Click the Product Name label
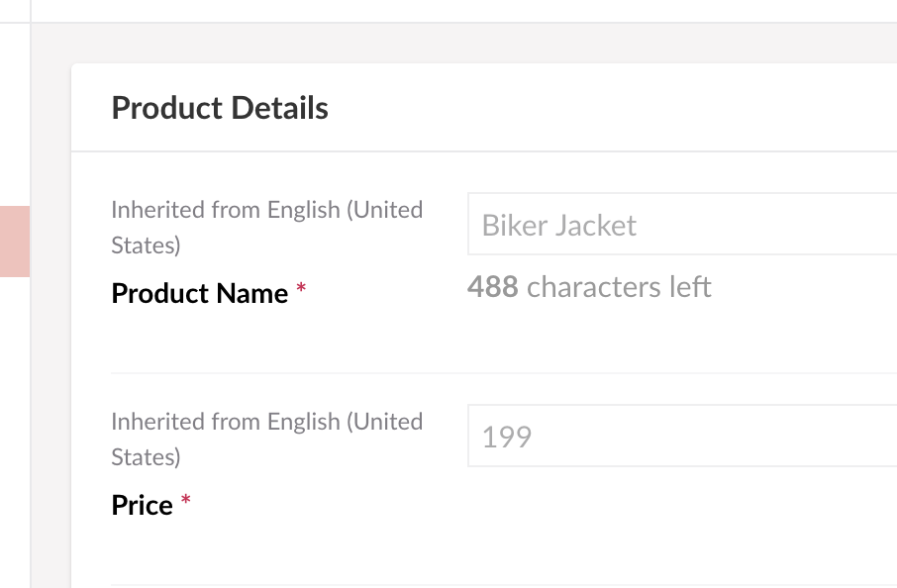The height and width of the screenshot is (588, 897). pyautogui.click(x=199, y=293)
